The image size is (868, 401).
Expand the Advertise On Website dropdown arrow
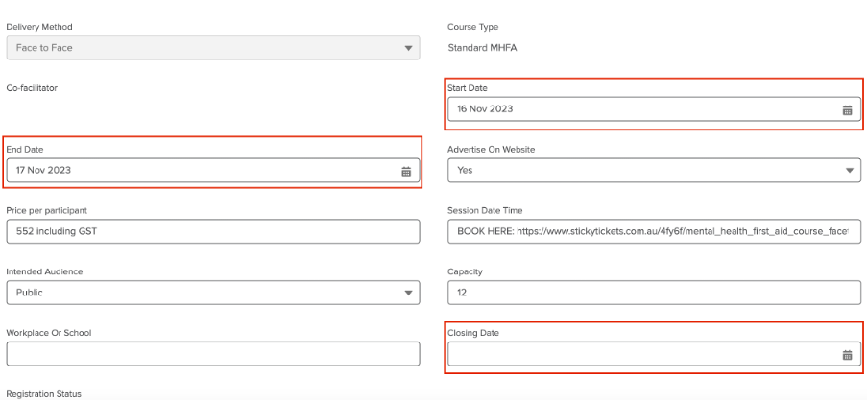tap(849, 171)
